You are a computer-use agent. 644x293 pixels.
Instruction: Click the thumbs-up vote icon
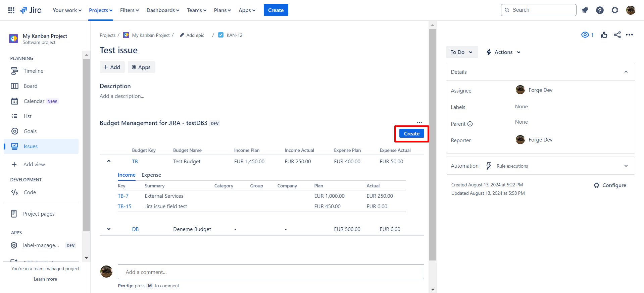604,35
